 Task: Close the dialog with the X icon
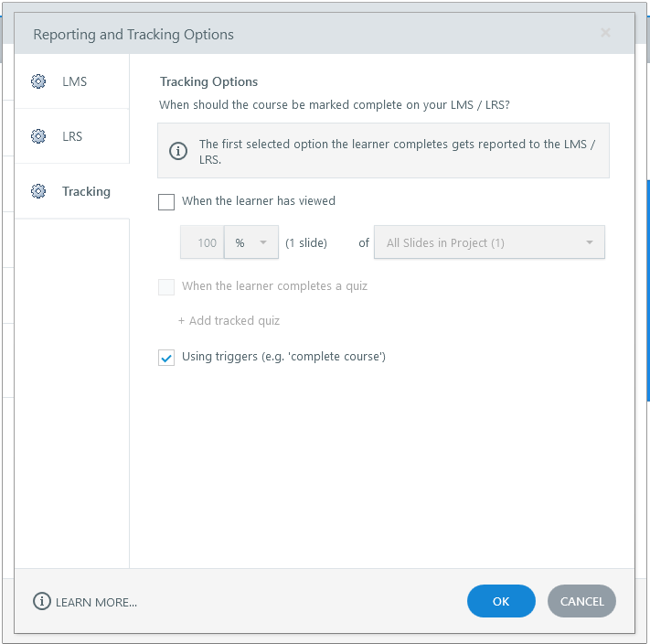tap(605, 33)
